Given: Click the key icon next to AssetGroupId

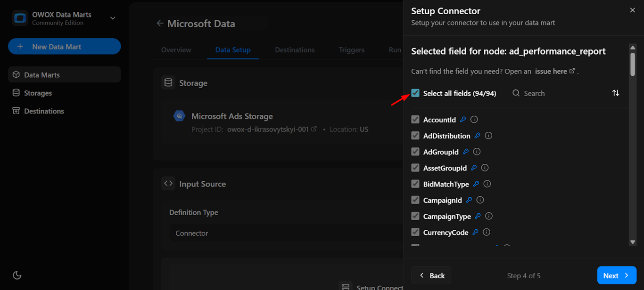Looking at the screenshot, I should [x=474, y=168].
